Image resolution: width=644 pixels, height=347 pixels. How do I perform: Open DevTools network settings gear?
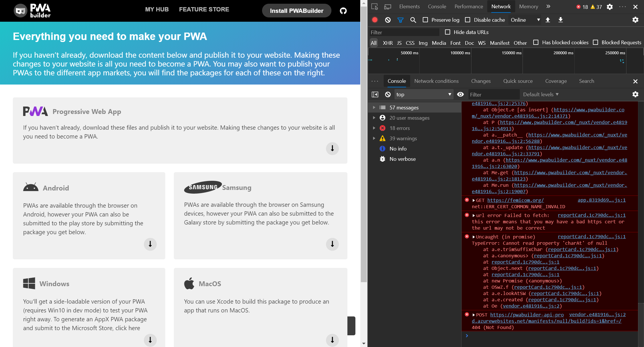pyautogui.click(x=635, y=20)
